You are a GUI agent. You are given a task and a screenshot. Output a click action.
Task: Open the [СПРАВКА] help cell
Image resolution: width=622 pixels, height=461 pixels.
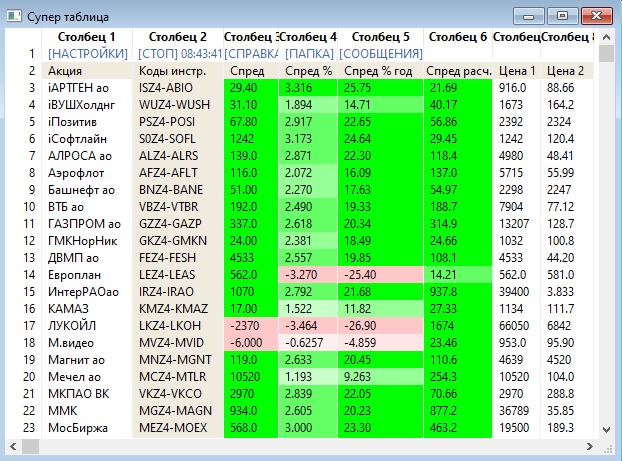[251, 54]
